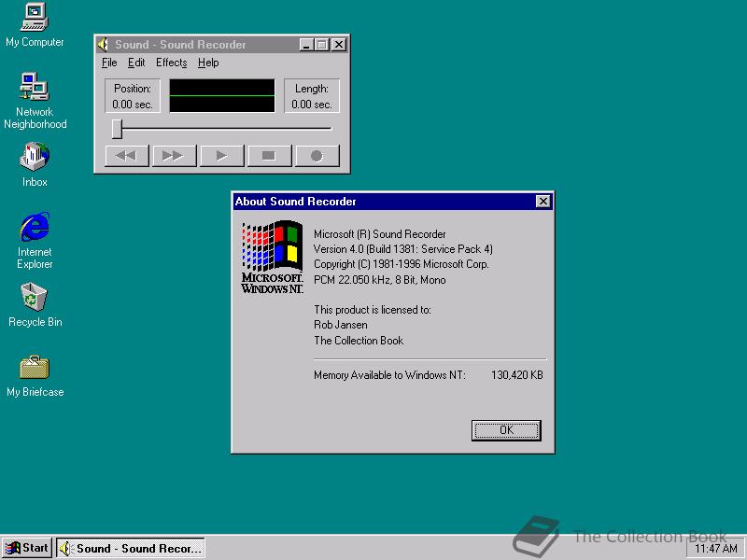Click the Microsoft Windows NT logo
Viewport: 747px width, 560px height.
(272, 258)
